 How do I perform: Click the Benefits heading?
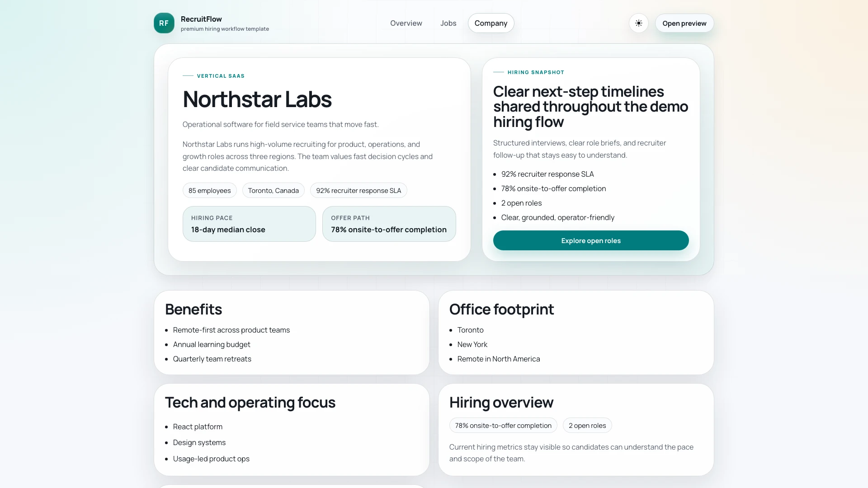(x=193, y=309)
